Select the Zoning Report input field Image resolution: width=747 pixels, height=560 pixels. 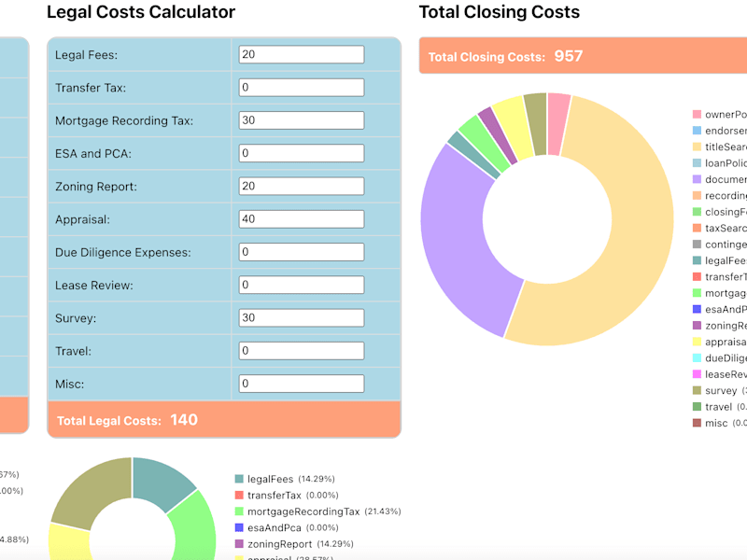pyautogui.click(x=301, y=186)
